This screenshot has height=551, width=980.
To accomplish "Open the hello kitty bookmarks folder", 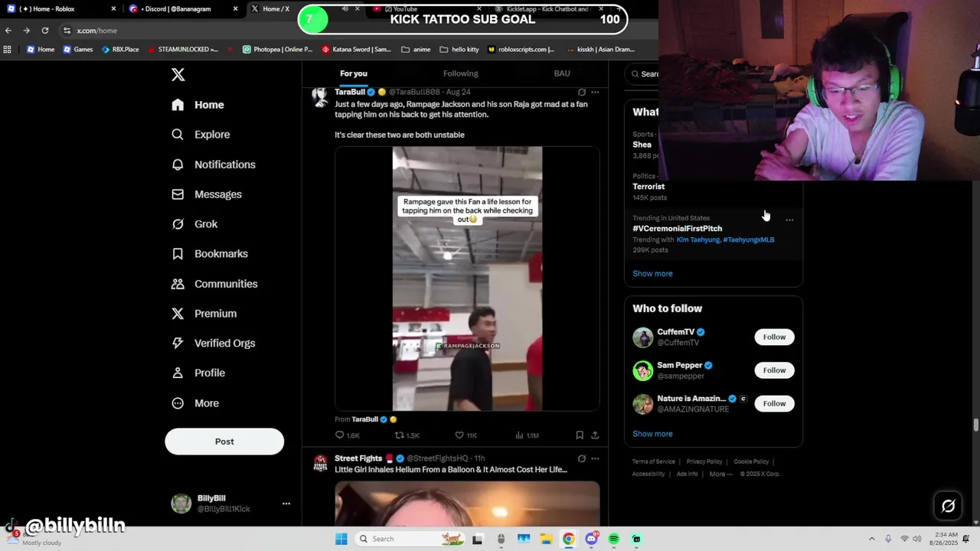I will 459,50.
